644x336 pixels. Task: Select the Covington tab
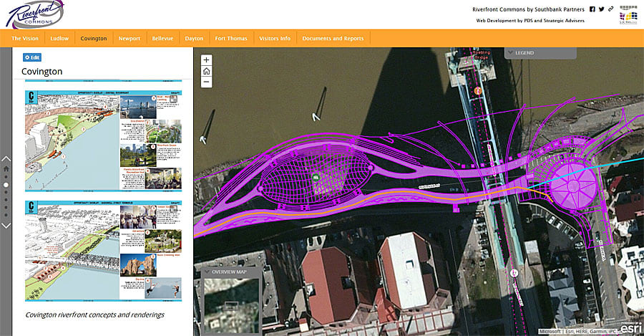(x=94, y=38)
